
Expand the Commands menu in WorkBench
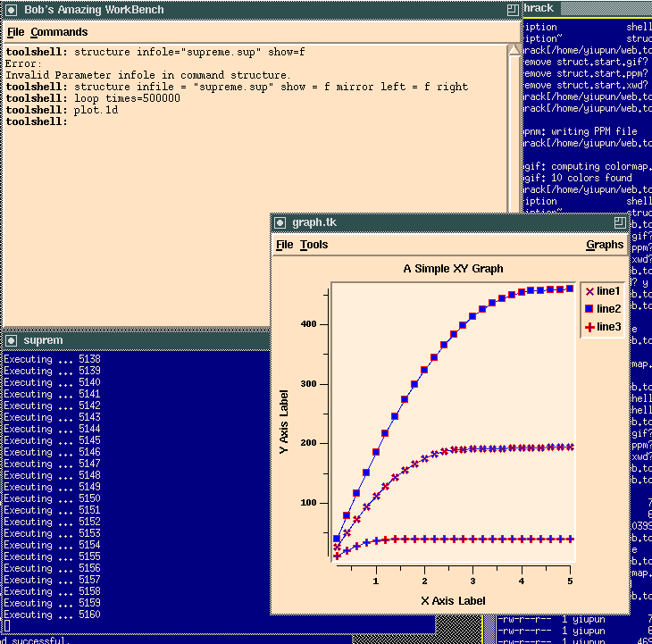59,32
